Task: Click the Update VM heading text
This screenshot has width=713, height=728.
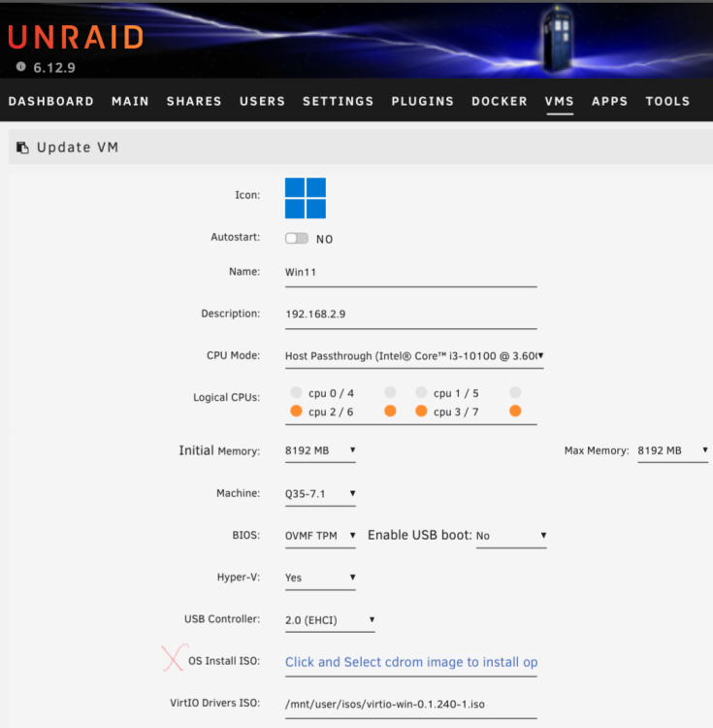Action: point(78,148)
